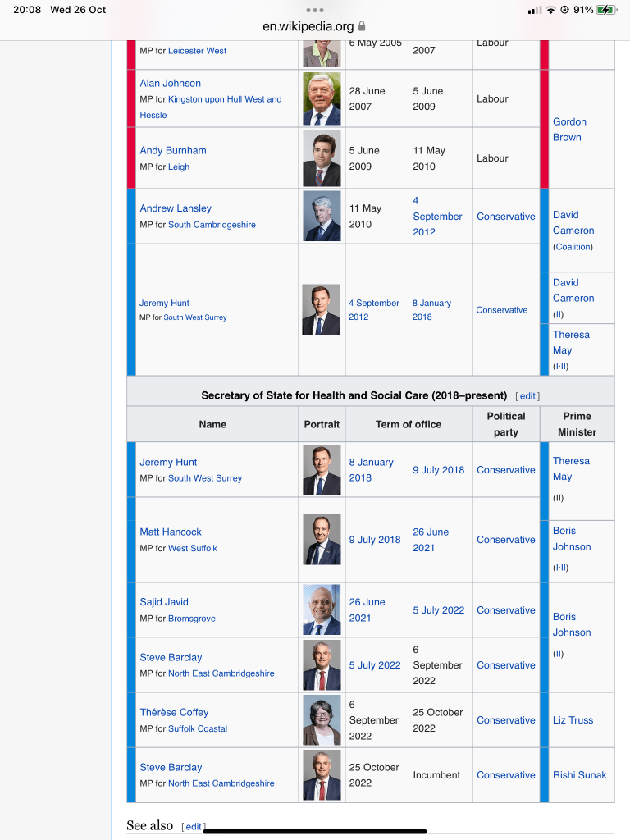View Thérèse Coffey's portrait photo

[x=322, y=720]
